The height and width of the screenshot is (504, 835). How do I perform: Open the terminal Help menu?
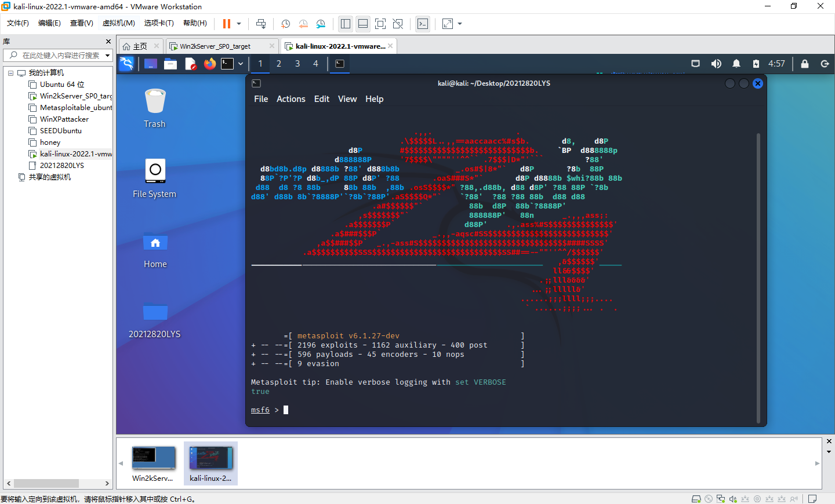[x=375, y=99]
